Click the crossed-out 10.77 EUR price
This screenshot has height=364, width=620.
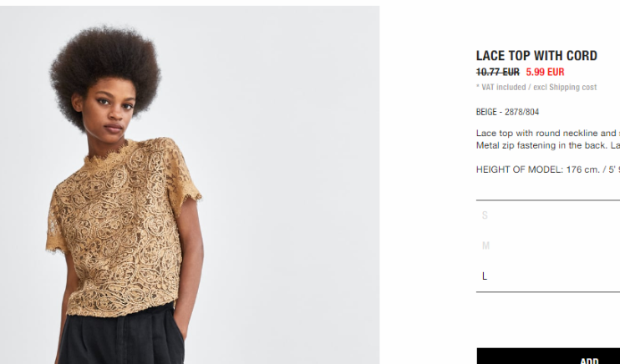(x=498, y=72)
